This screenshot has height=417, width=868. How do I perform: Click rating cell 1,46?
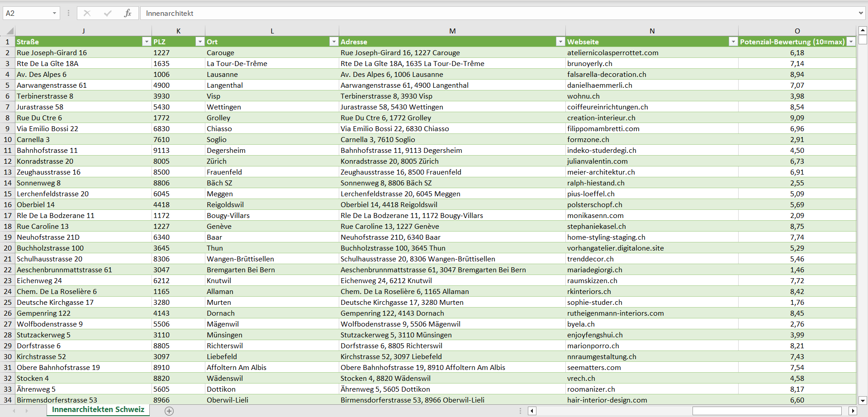tap(797, 270)
